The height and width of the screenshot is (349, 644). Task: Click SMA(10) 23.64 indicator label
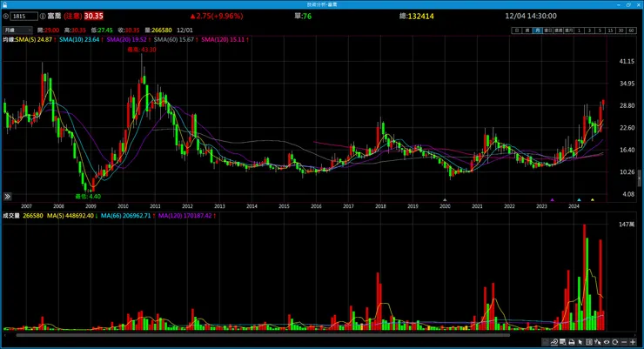(79, 40)
